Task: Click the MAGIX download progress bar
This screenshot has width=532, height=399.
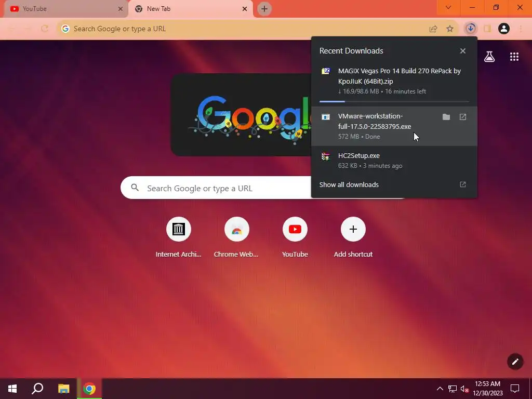Action: (x=394, y=101)
